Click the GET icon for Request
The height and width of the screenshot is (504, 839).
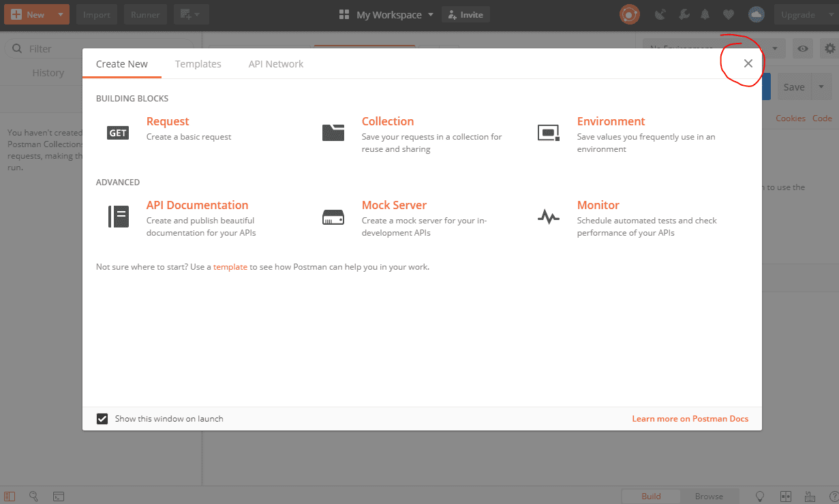point(118,133)
